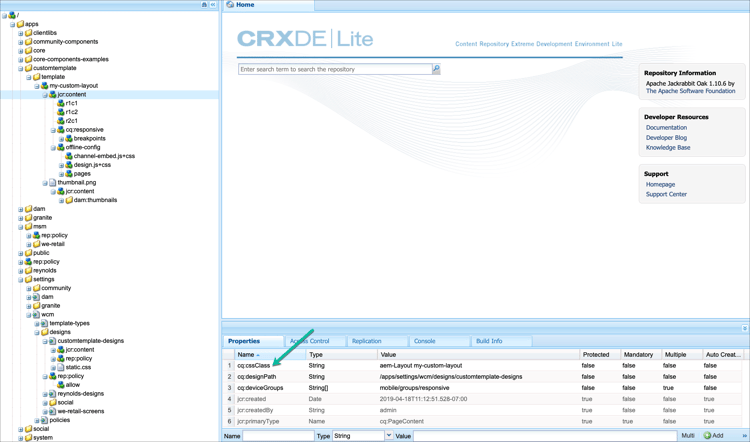Sort by the Name column header
The image size is (750, 442).
pos(270,354)
